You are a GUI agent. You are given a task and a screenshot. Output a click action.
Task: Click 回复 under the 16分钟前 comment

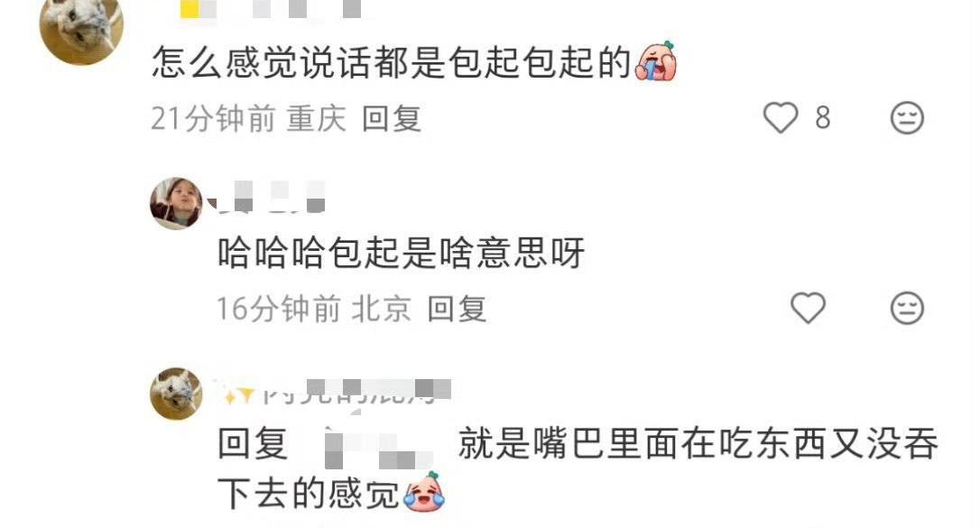[x=457, y=310]
